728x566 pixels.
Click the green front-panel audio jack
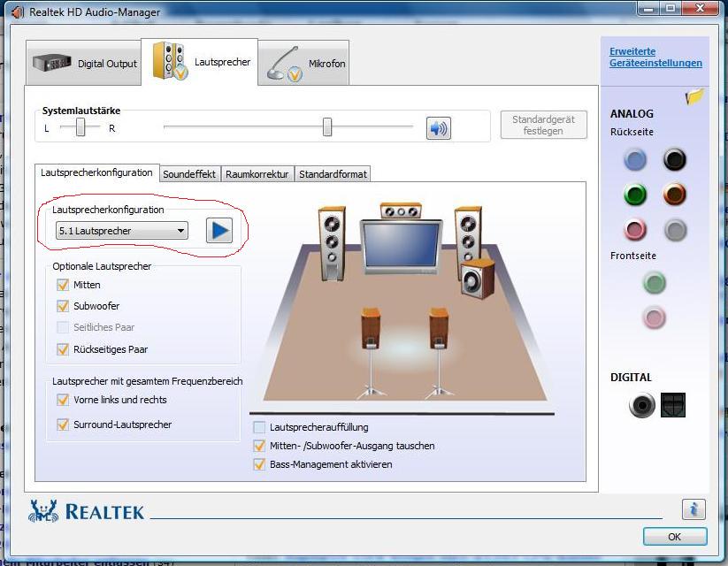(655, 283)
